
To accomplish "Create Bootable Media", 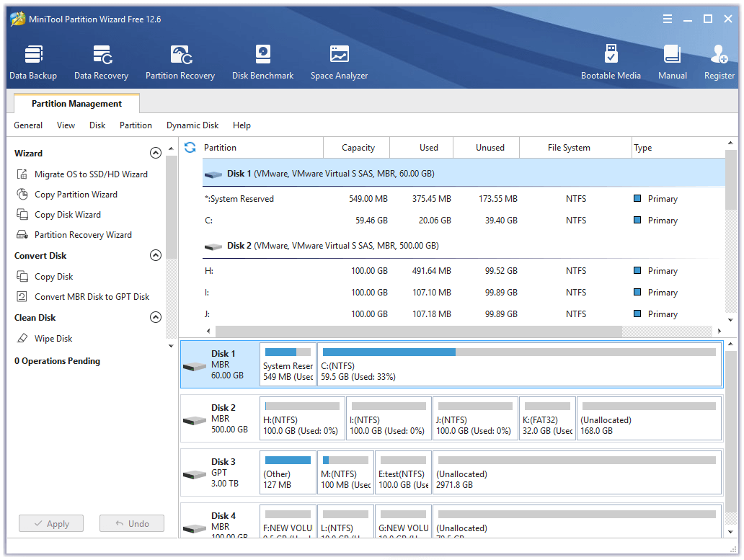I will [x=611, y=62].
